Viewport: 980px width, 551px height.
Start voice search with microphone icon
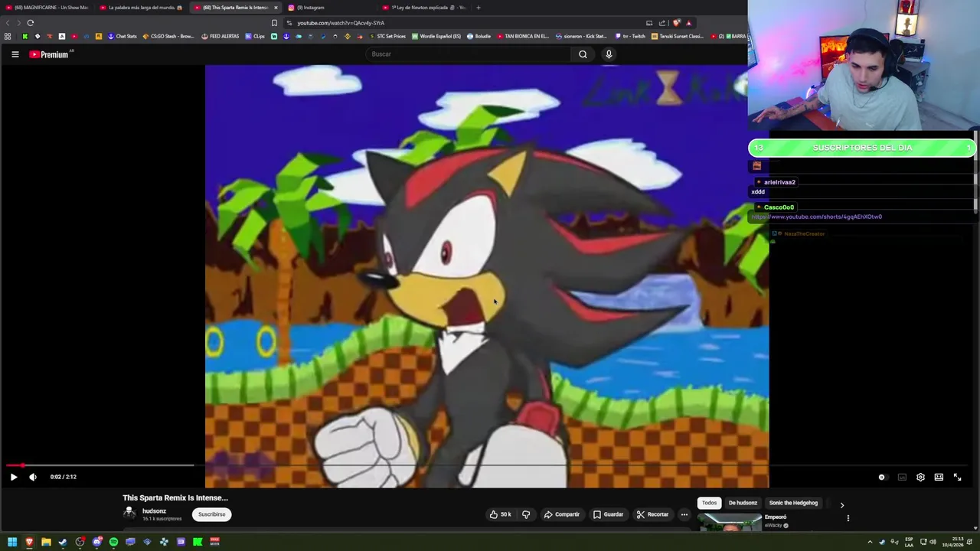609,54
